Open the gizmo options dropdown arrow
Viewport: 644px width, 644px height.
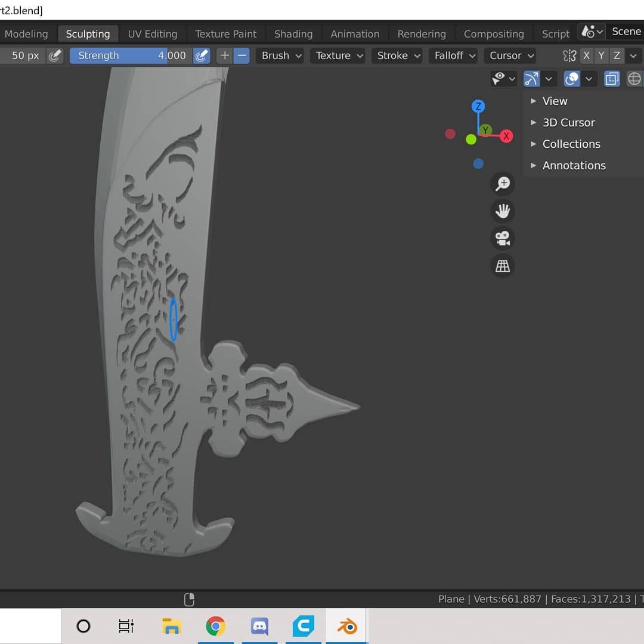[549, 79]
